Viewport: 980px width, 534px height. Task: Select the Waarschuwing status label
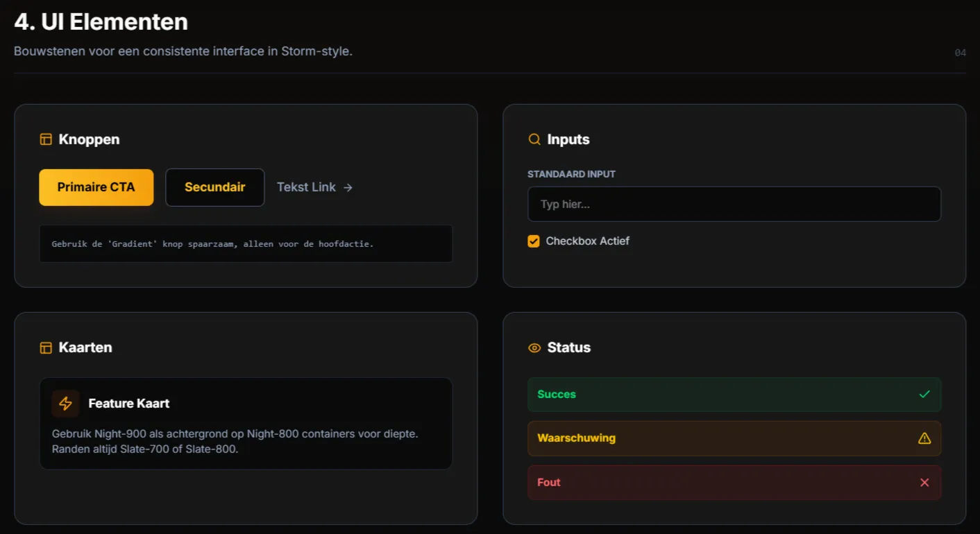coord(577,438)
